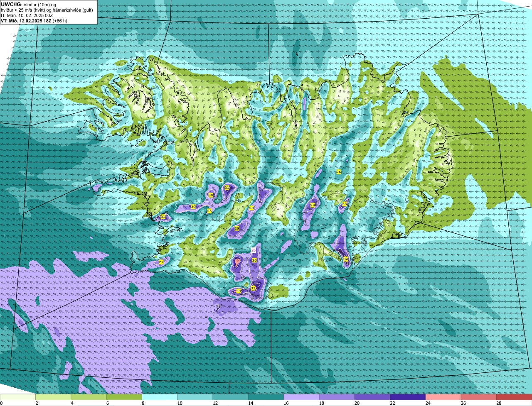Click the 20–22 m/s violet legend swatch

click(372, 397)
